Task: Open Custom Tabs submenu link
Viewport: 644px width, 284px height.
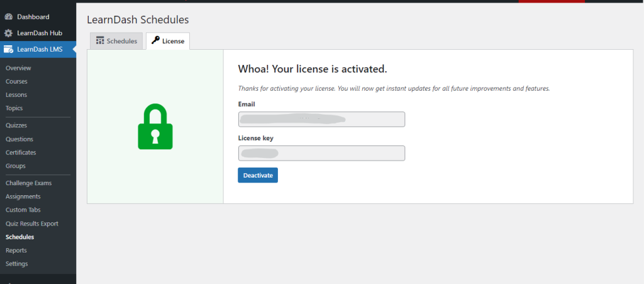Action: [23, 210]
